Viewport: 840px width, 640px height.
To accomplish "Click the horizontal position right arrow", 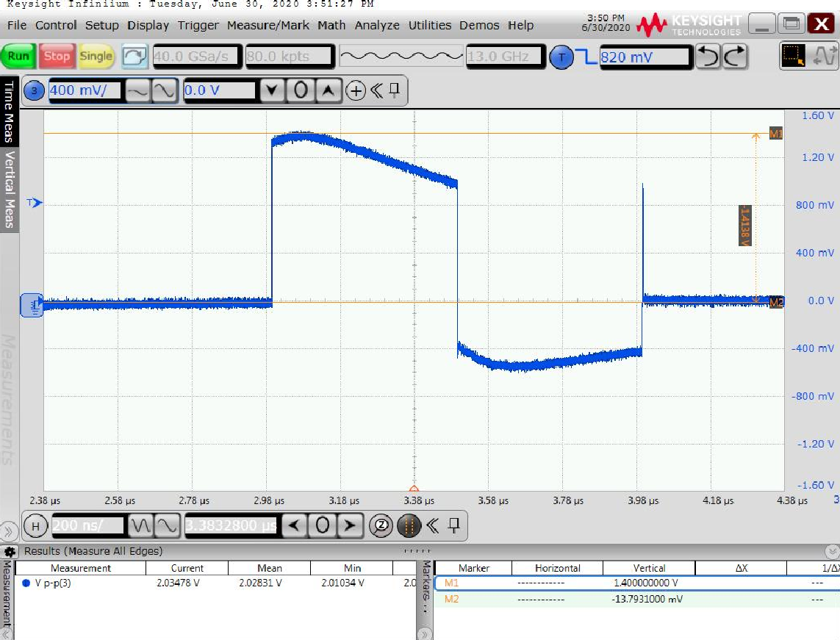I will (350, 526).
